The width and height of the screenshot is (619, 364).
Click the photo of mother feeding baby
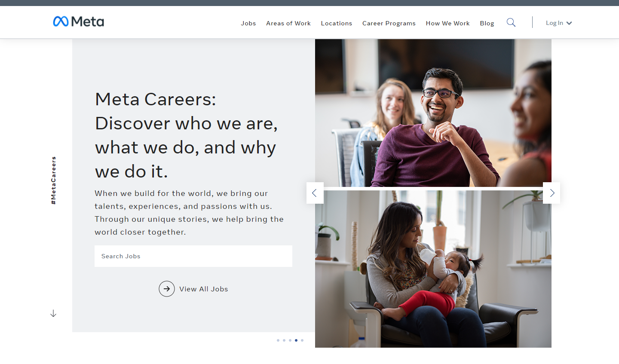(x=433, y=269)
